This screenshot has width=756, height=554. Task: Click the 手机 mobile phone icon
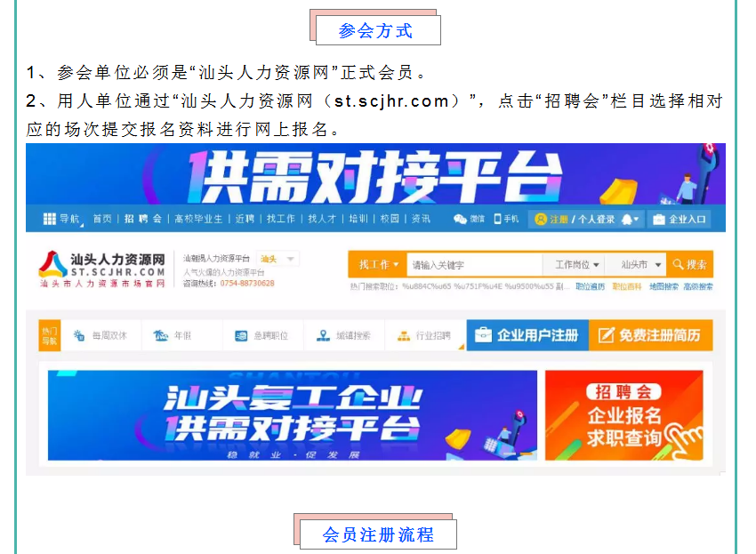point(497,219)
